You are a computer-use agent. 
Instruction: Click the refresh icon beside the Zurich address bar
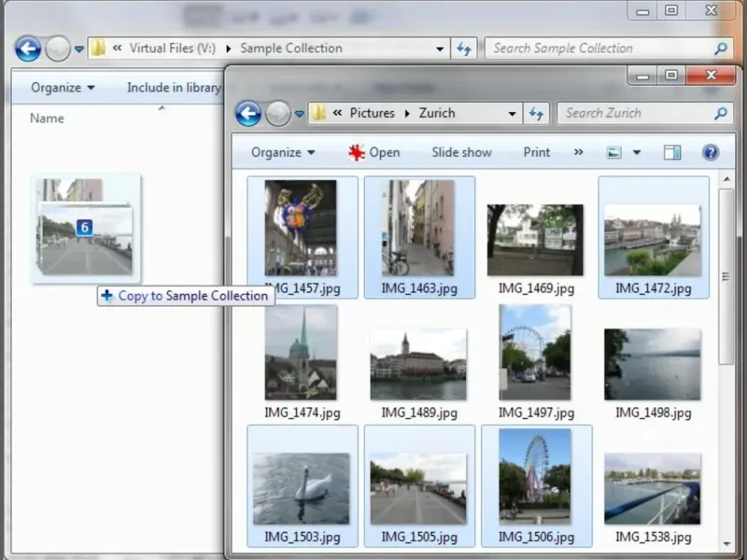click(x=536, y=114)
